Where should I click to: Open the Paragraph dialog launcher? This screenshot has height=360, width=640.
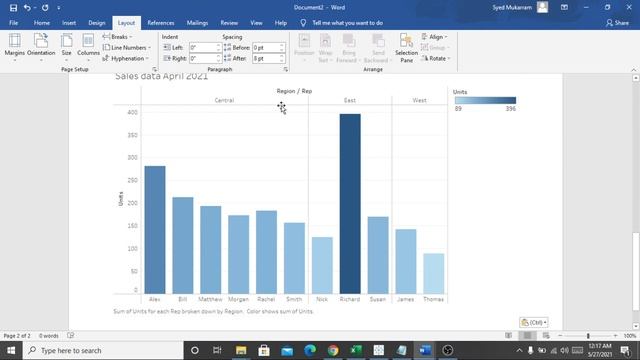(286, 69)
